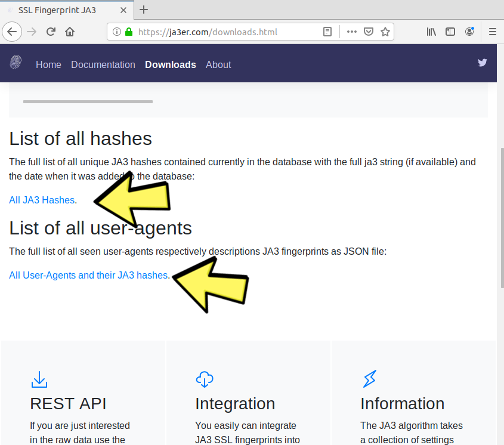This screenshot has height=445, width=504.
Task: Click the All JA3 Hashes link
Action: tap(42, 200)
